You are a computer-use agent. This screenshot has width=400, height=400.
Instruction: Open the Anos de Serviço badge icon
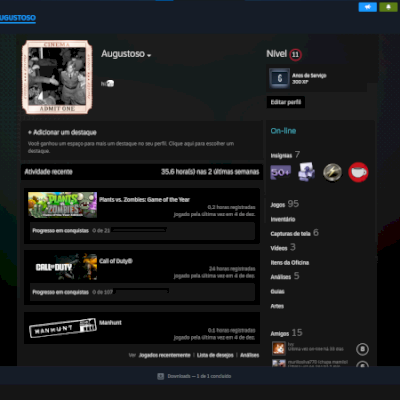[279, 78]
